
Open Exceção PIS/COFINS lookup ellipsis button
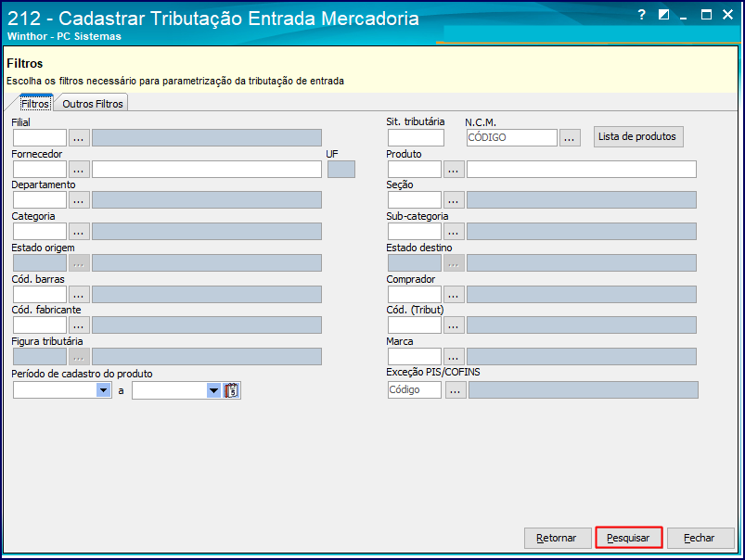point(456,390)
